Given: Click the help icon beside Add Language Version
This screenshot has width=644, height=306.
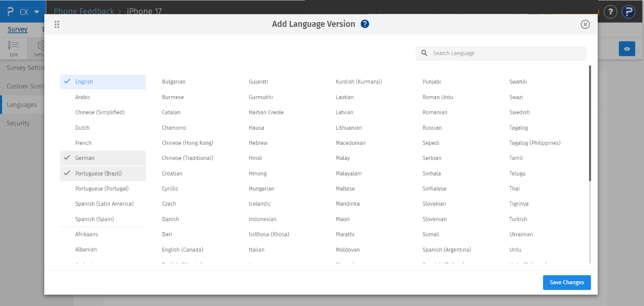Looking at the screenshot, I should point(365,24).
